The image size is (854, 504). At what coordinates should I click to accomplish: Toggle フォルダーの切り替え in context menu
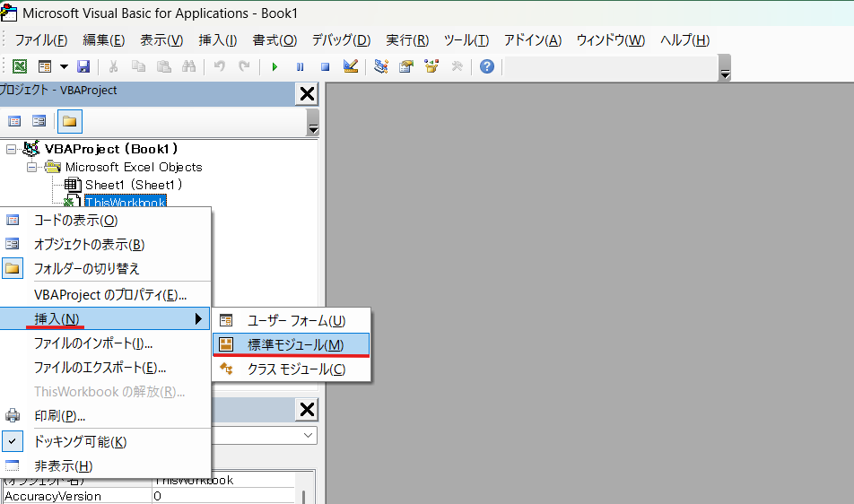tap(105, 268)
